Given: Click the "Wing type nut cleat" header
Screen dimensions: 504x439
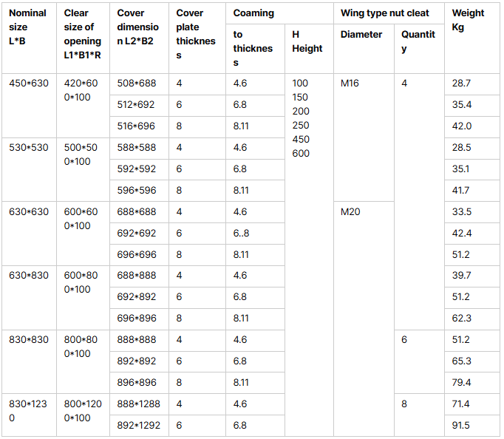Looking at the screenshot, I should tap(384, 13).
